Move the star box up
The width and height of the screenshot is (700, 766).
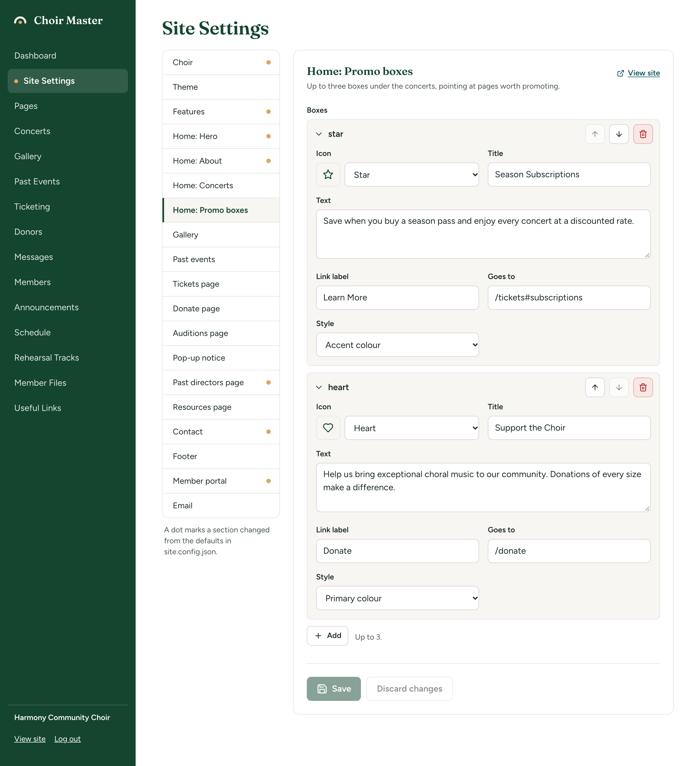(x=595, y=134)
